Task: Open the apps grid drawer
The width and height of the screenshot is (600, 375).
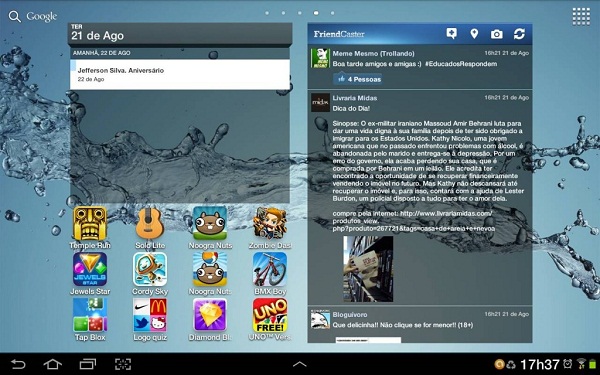Action: [x=581, y=16]
